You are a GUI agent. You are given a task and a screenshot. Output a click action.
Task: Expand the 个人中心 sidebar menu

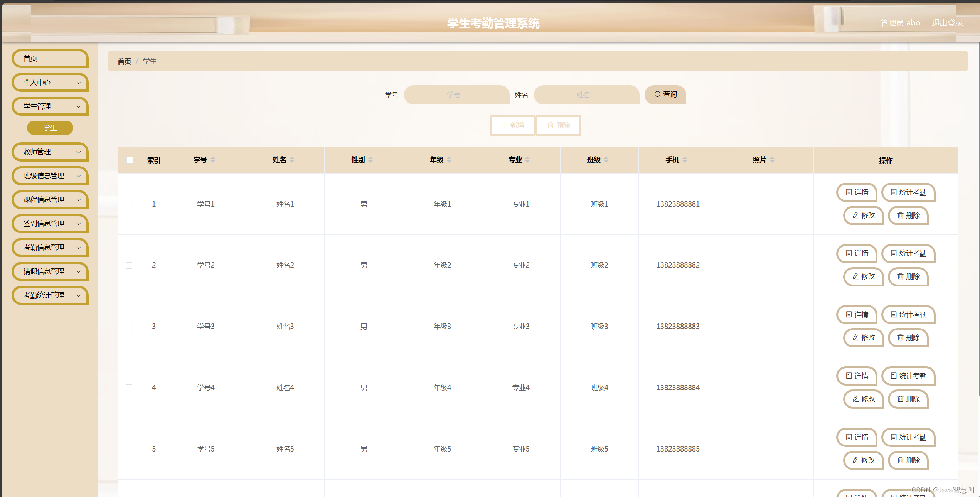click(x=50, y=83)
